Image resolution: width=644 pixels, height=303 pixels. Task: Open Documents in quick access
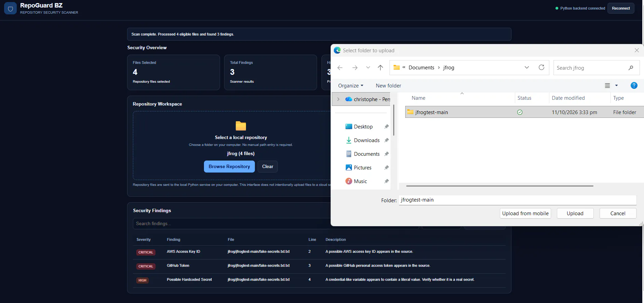367,154
